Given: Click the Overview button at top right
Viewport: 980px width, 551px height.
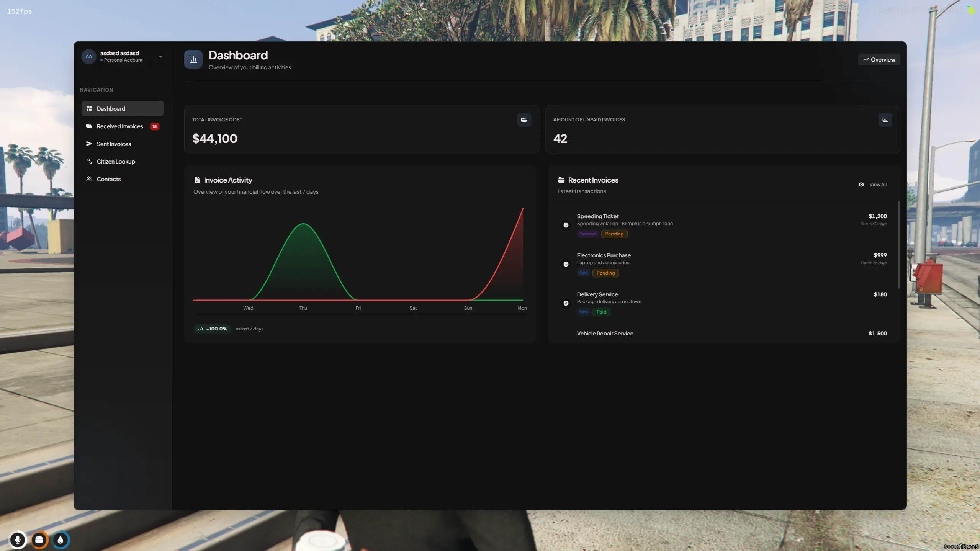Looking at the screenshot, I should (x=879, y=59).
